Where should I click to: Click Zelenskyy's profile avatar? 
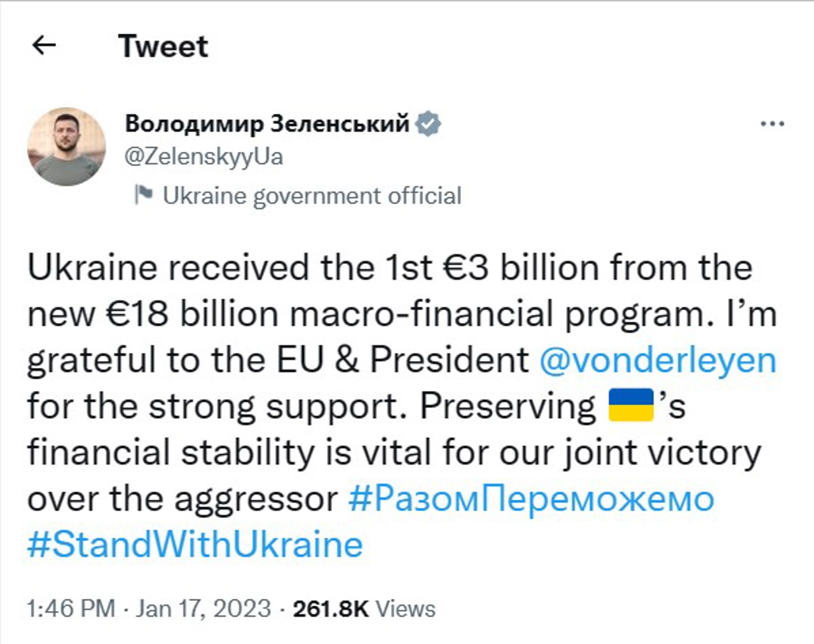(67, 147)
